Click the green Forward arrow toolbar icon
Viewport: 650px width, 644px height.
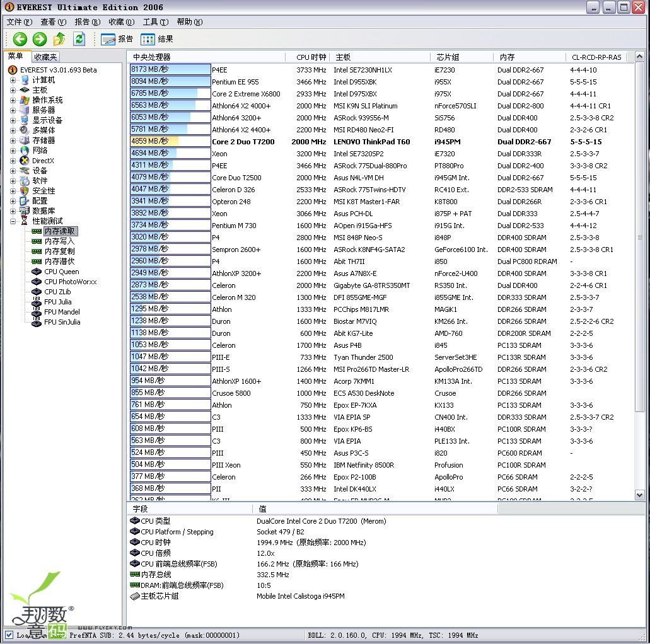pos(40,39)
